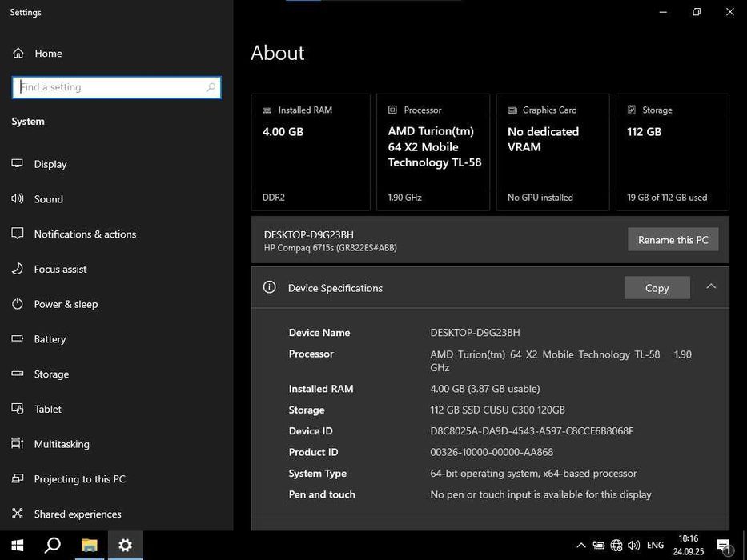Image resolution: width=747 pixels, height=560 pixels.
Task: Click the System Type value text
Action: 533,474
